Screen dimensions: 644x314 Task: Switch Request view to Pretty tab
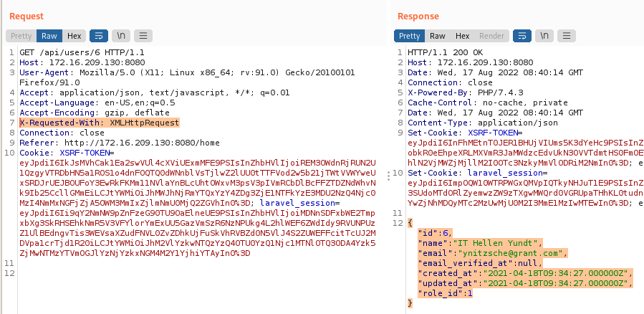21,36
